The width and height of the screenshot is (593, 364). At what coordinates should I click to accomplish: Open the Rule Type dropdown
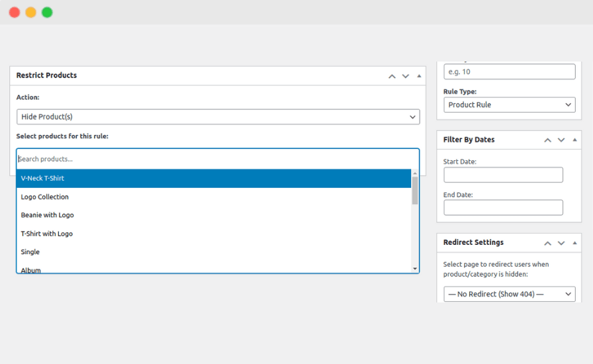pyautogui.click(x=509, y=105)
